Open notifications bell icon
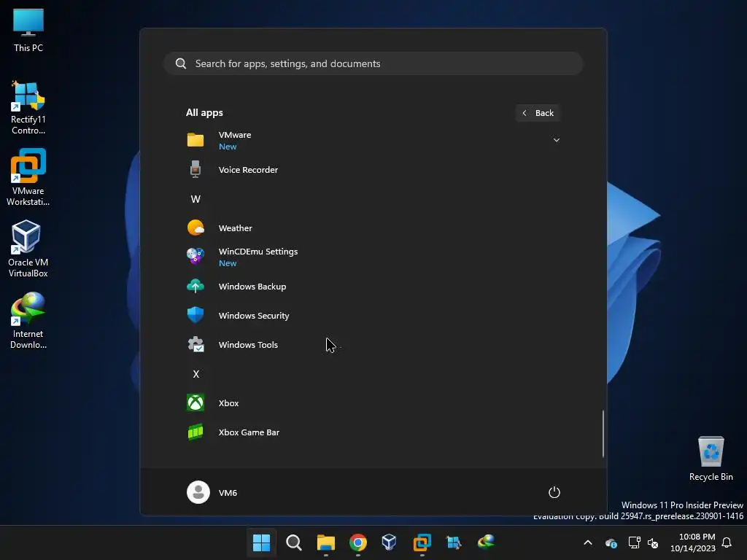 coord(727,542)
